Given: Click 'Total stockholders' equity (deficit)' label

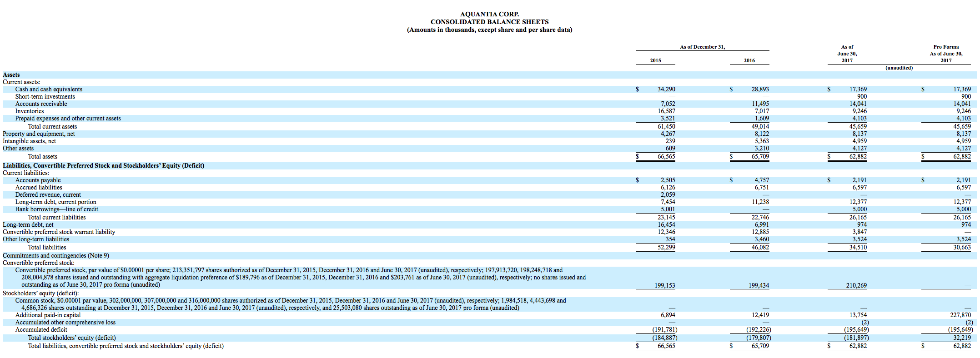Looking at the screenshot, I should coord(72,338).
